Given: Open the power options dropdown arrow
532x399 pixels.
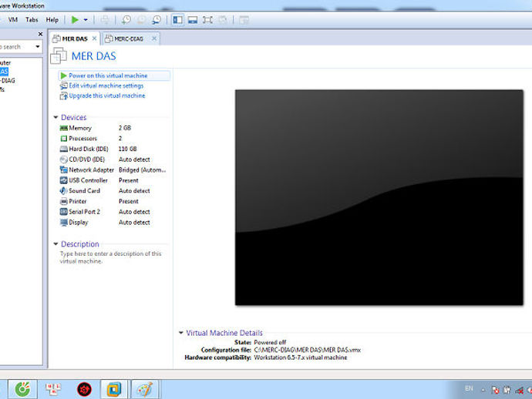Looking at the screenshot, I should [86, 20].
